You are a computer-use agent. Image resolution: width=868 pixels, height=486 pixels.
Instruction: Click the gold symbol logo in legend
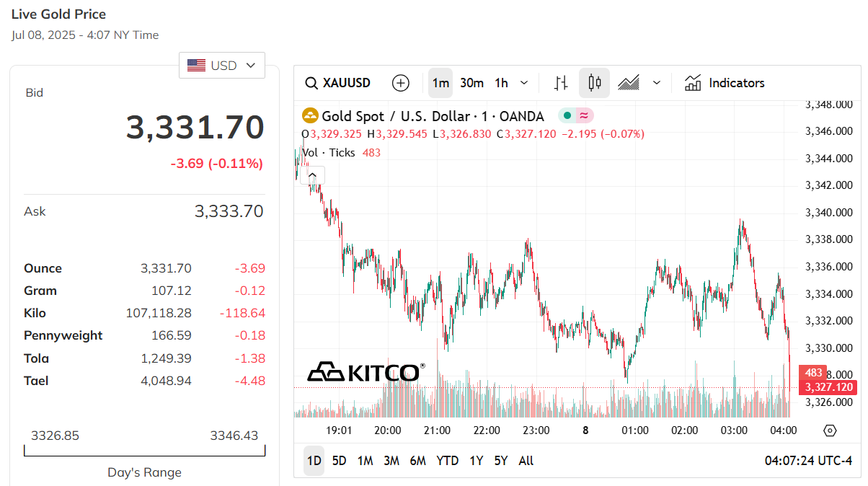click(310, 116)
